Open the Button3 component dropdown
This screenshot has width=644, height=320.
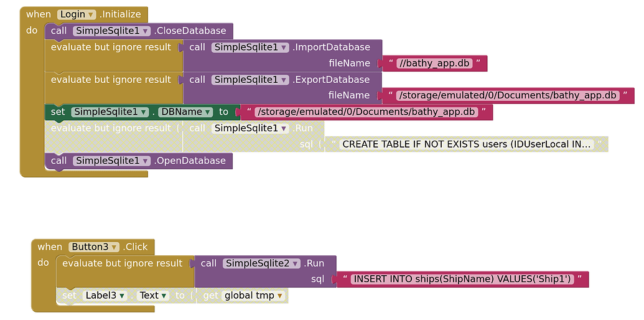[94, 247]
